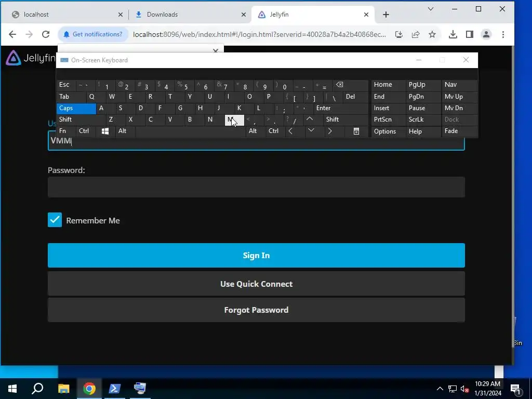Click the Del key on the On-Screen Keyboard

[355, 97]
